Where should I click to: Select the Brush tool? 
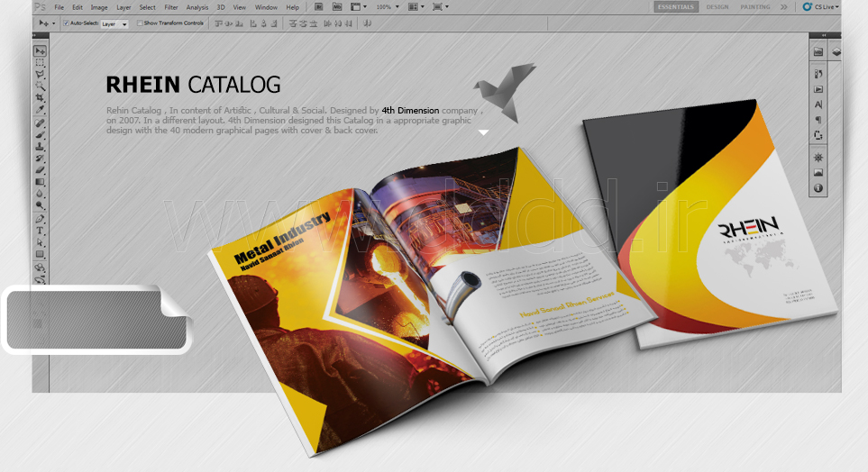[40, 134]
